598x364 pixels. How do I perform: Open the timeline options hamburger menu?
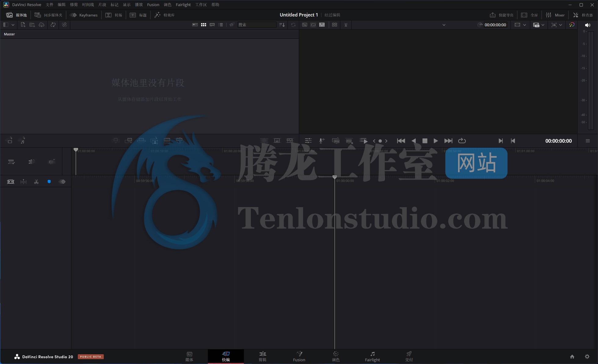588,141
